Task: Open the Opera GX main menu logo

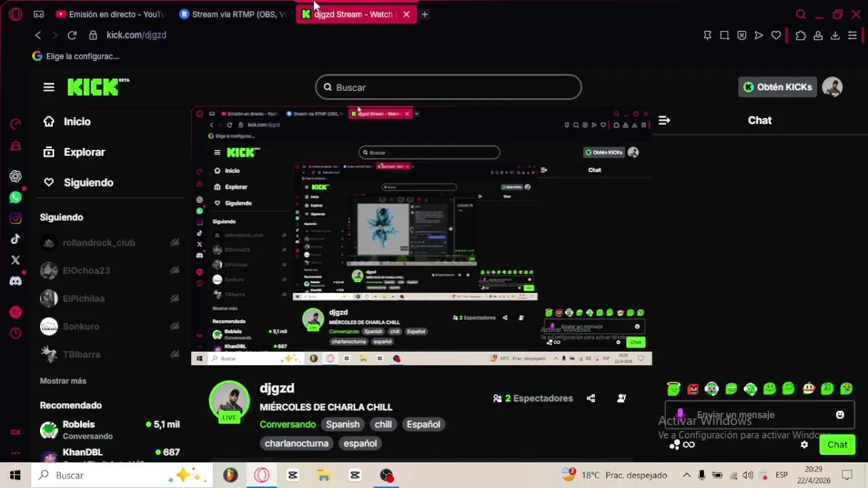Action: click(16, 14)
